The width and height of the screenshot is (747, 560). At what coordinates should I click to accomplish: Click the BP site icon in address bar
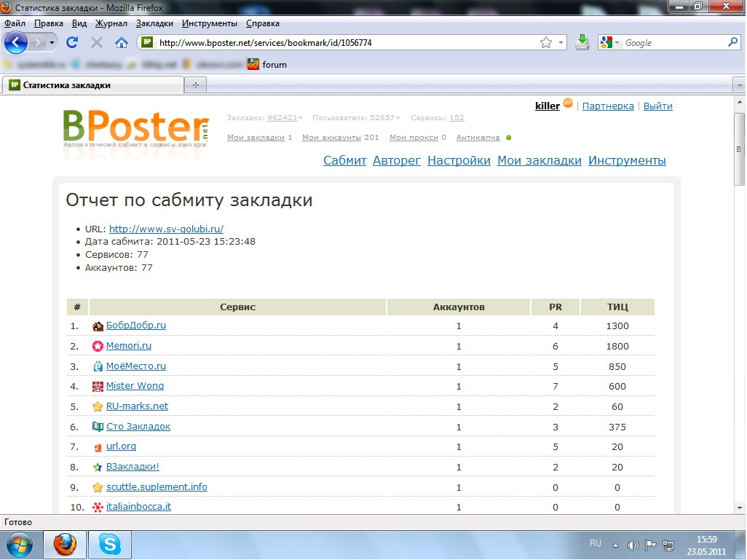[147, 42]
